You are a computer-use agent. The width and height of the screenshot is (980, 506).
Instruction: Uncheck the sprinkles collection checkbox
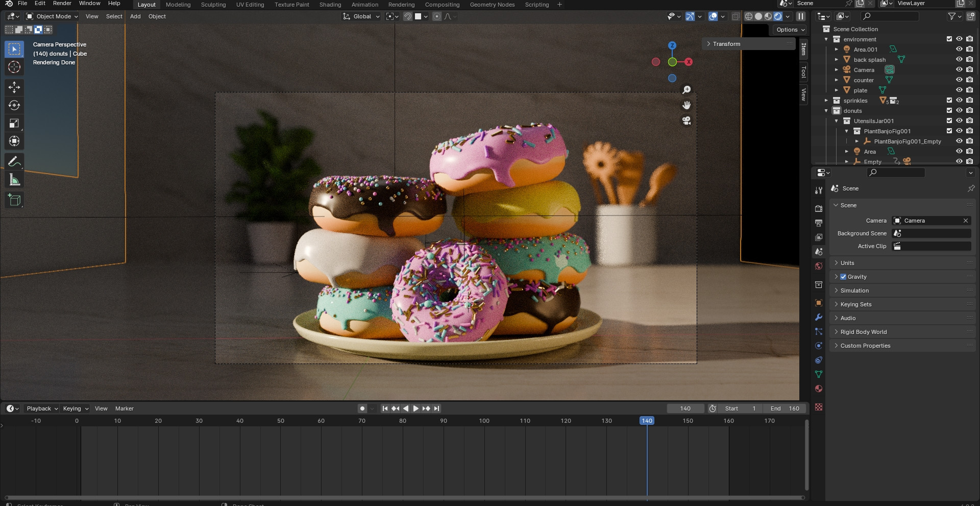coord(949,100)
